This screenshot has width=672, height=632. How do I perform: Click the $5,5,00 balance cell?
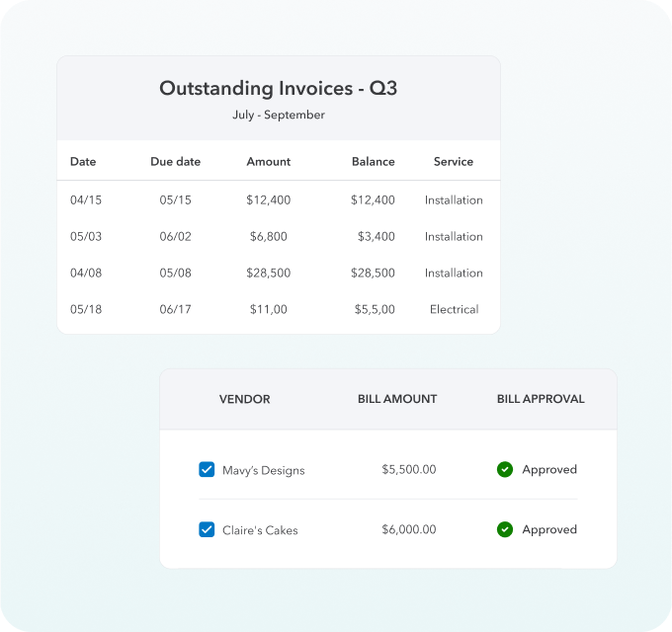375,309
